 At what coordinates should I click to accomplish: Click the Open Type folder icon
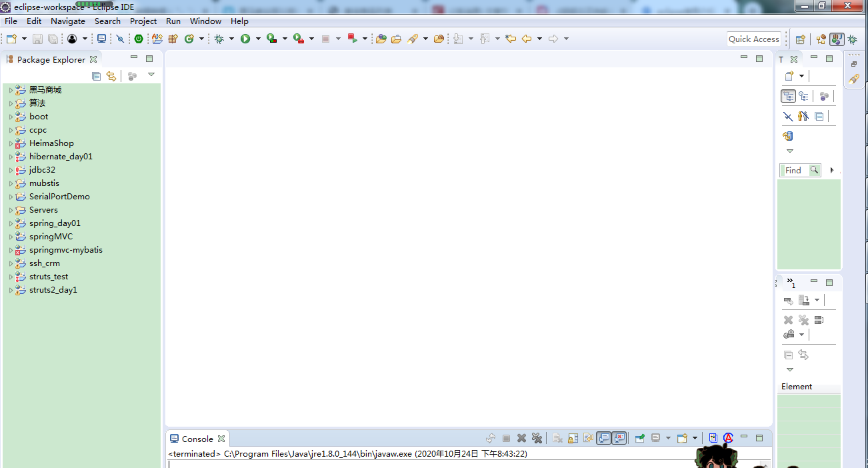pos(381,39)
